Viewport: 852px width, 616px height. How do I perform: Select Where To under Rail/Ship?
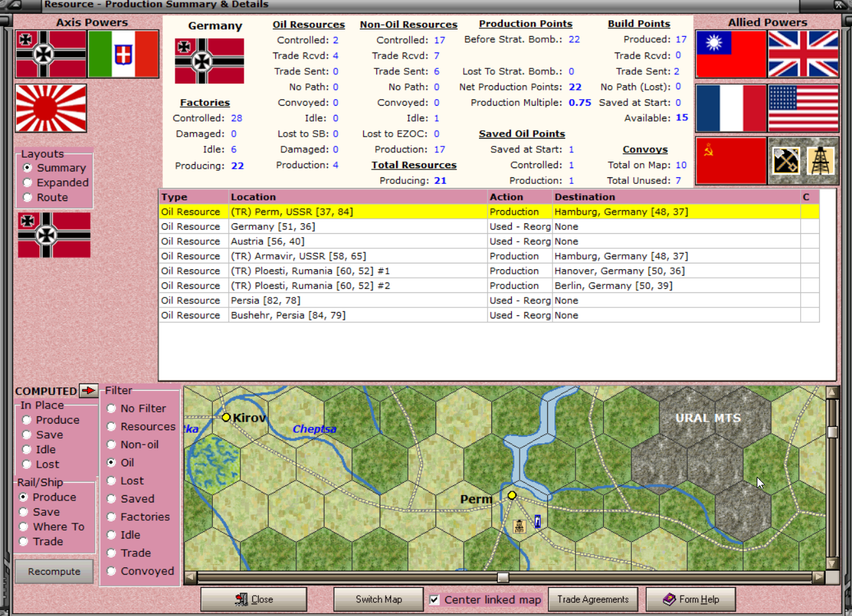coord(52,527)
